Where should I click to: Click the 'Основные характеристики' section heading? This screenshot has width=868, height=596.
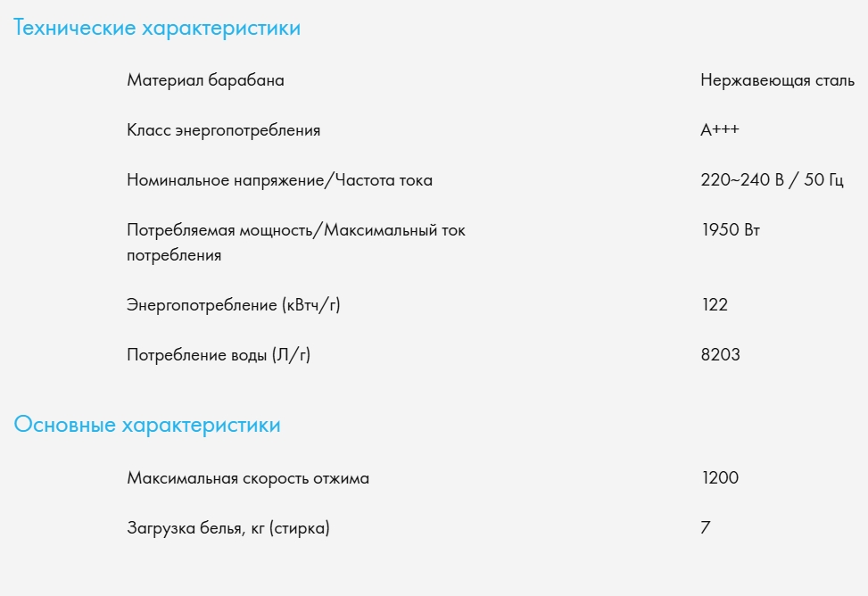[147, 426]
